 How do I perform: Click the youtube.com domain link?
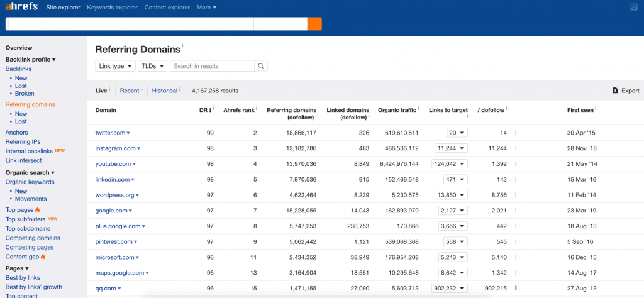point(113,164)
